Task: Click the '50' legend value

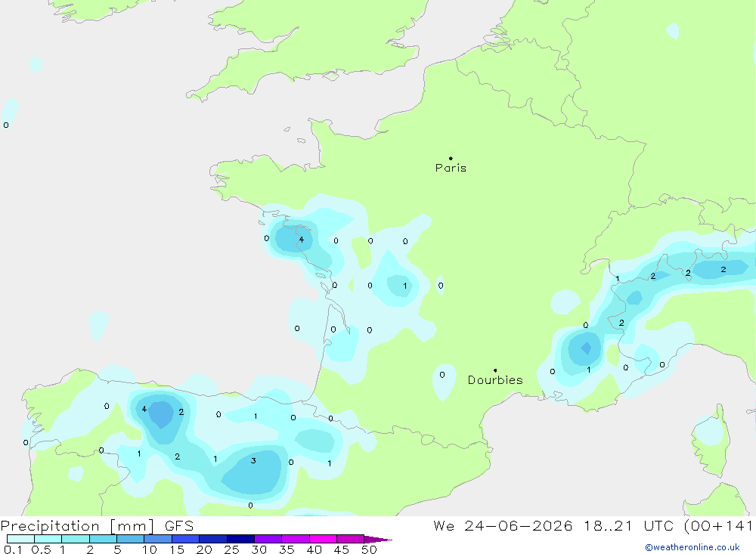Action: tap(369, 549)
